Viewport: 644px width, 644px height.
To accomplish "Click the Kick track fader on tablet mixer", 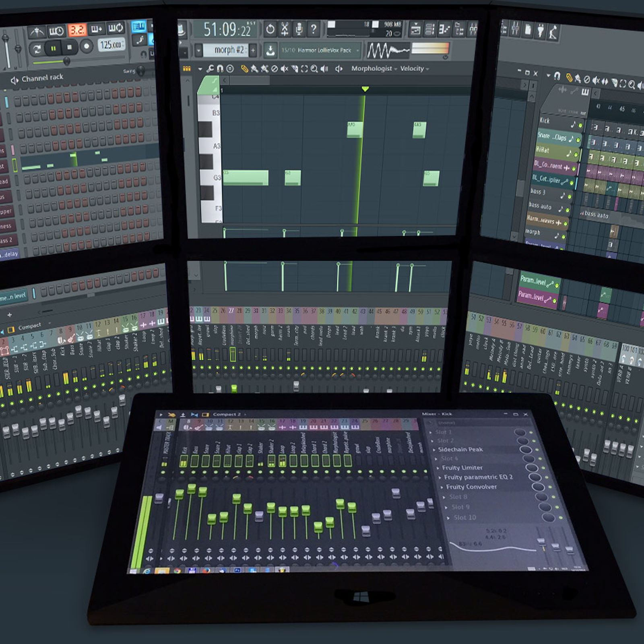I will [x=180, y=493].
